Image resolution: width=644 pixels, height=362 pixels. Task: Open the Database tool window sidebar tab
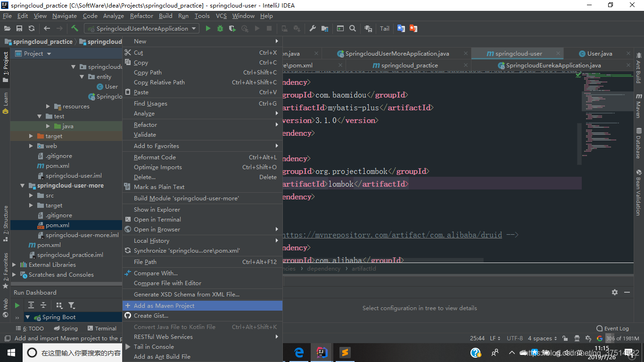(639, 143)
